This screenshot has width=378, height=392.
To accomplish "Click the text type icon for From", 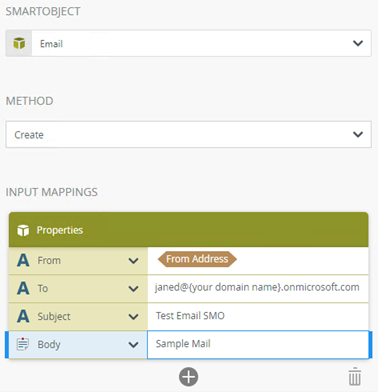I will tap(23, 260).
